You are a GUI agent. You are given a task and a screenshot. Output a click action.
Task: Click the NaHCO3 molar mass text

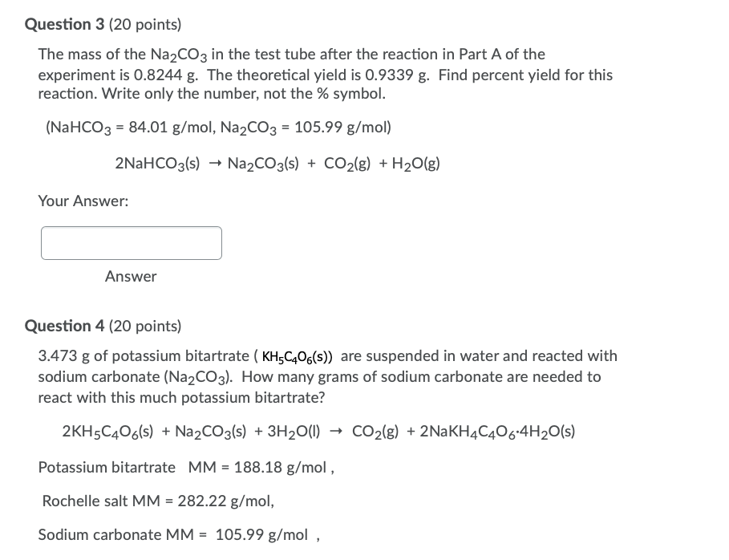tap(128, 127)
